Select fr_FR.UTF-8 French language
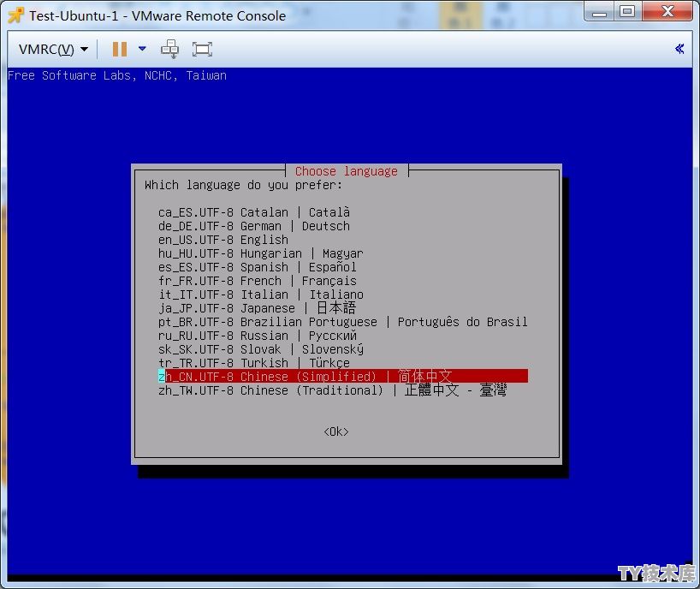The width and height of the screenshot is (700, 589). click(257, 281)
